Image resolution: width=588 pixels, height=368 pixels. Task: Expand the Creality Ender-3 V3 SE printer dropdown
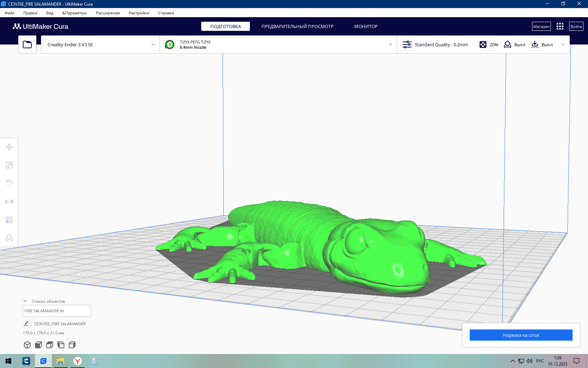[x=100, y=45]
